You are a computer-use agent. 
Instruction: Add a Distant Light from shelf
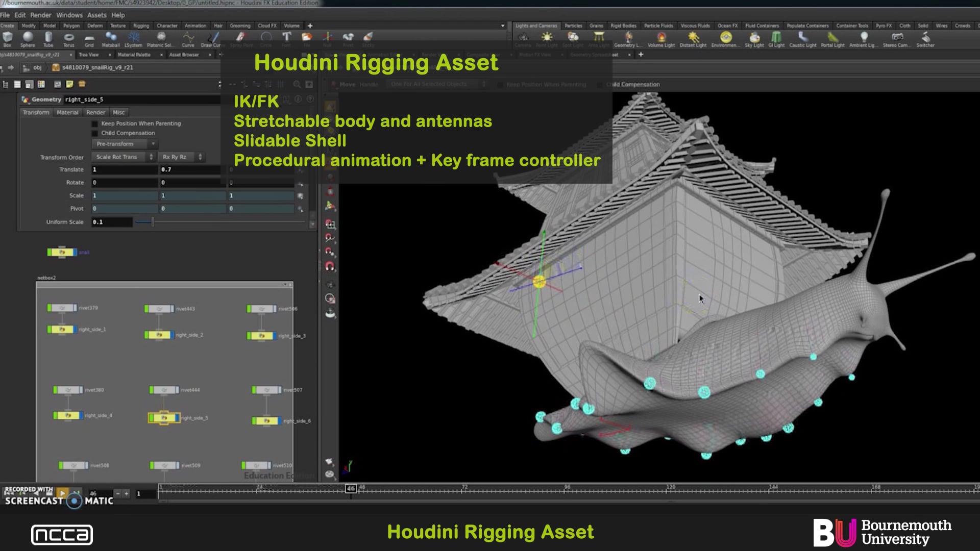693,39
